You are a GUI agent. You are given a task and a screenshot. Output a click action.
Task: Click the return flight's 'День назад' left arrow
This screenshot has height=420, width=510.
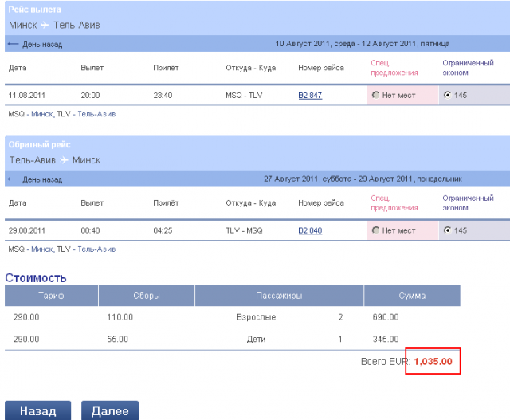coord(14,179)
